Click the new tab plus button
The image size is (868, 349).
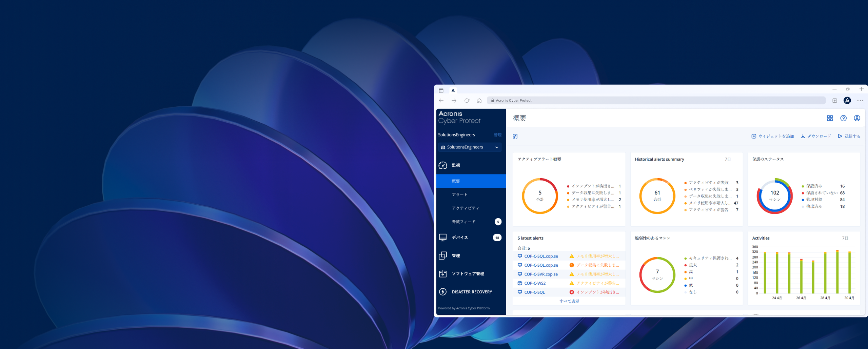pos(861,89)
